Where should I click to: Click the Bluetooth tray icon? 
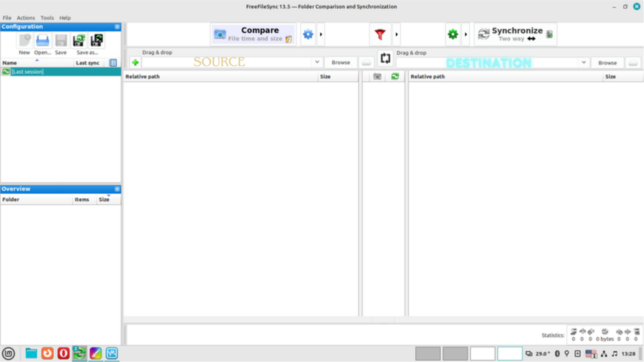click(x=557, y=354)
